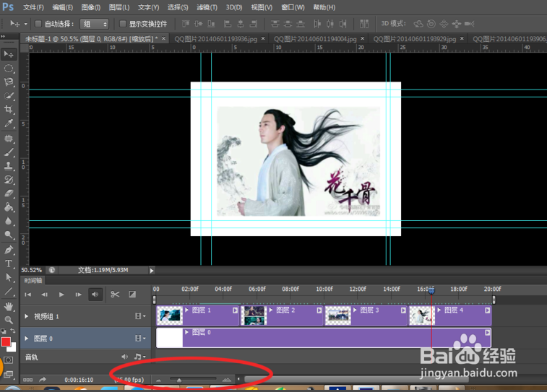Image resolution: width=547 pixels, height=392 pixels.
Task: Select the Elliptical Marquee tool
Action: (x=9, y=68)
